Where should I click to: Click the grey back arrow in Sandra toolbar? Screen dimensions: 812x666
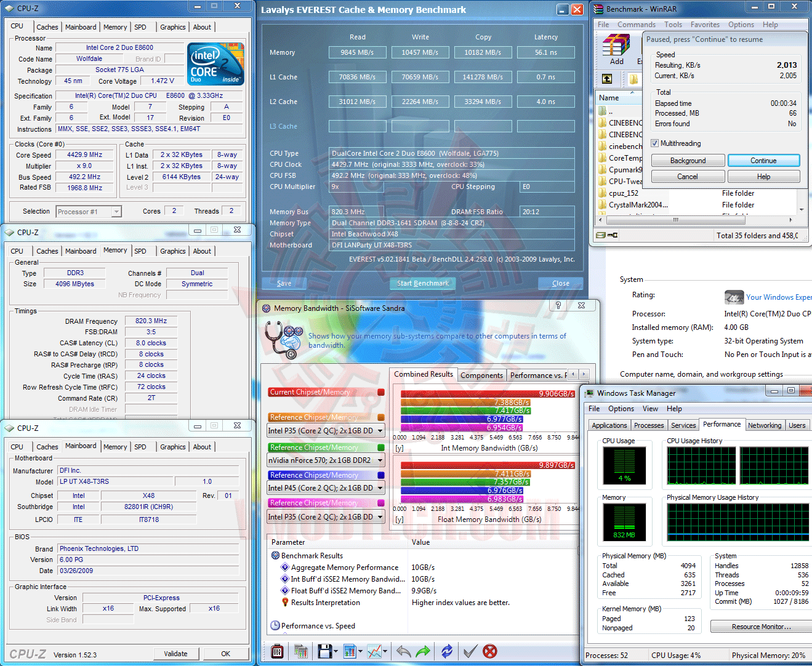[x=403, y=651]
